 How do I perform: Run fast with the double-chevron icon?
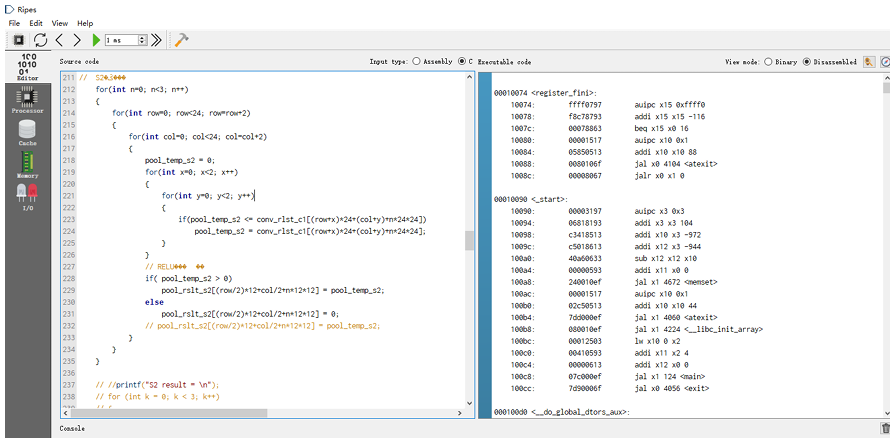click(155, 40)
